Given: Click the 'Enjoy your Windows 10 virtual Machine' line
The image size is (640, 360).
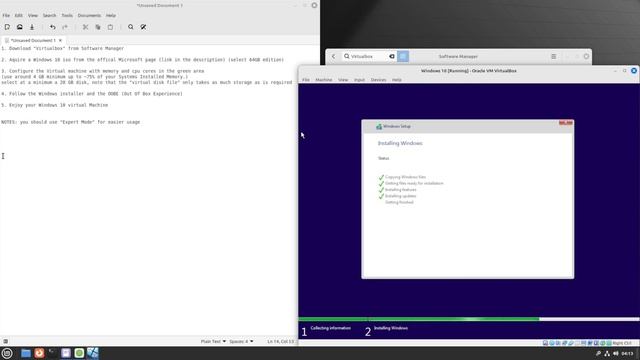Looking at the screenshot, I should 55,105.
